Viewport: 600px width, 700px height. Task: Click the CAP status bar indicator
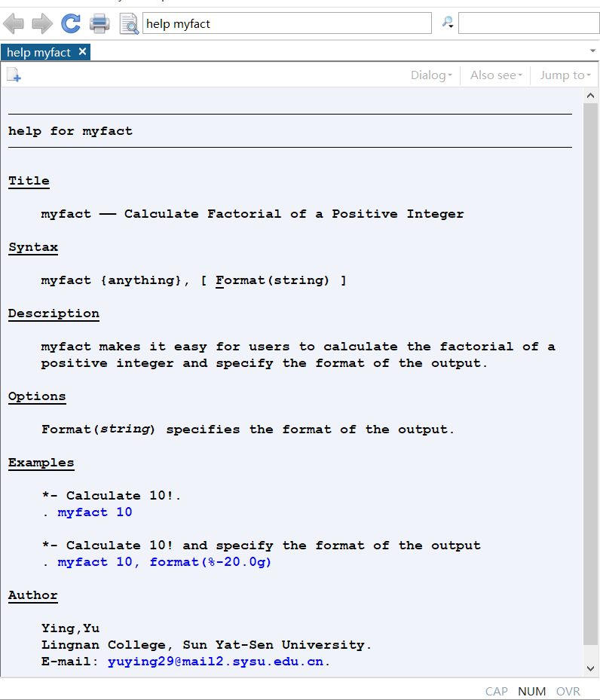coord(497,691)
